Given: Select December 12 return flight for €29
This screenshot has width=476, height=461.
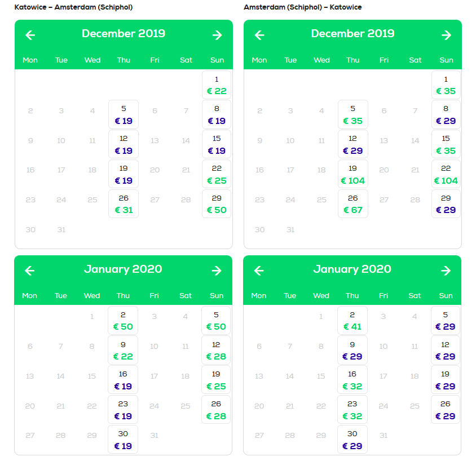Looking at the screenshot, I should point(352,144).
